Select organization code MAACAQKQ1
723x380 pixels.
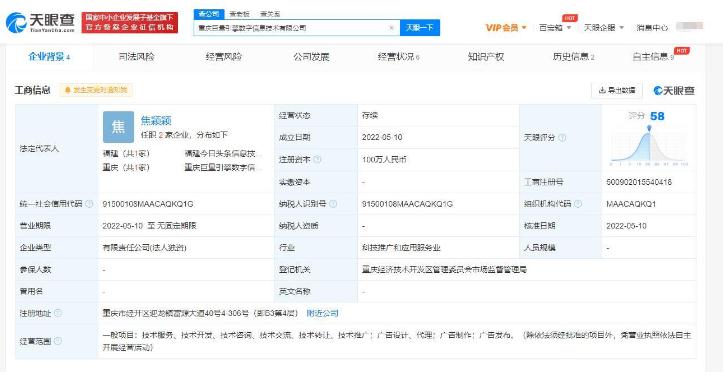(x=631, y=204)
